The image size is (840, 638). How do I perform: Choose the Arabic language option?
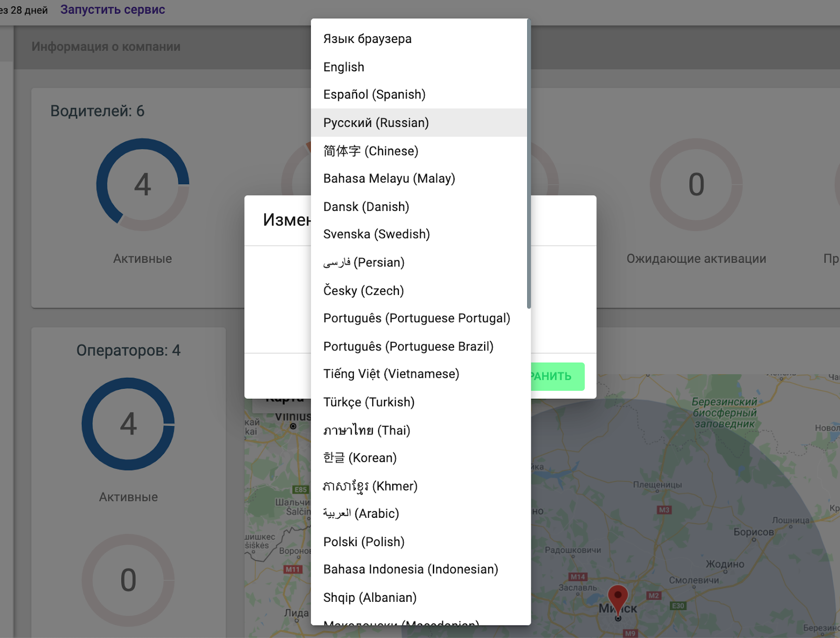click(419, 513)
